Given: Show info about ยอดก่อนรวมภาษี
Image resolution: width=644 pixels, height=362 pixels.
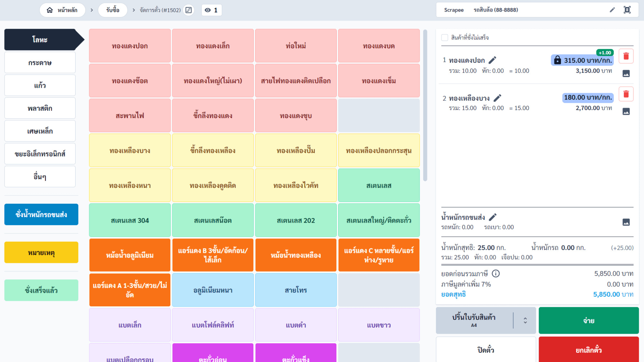Looking at the screenshot, I should coord(496,274).
